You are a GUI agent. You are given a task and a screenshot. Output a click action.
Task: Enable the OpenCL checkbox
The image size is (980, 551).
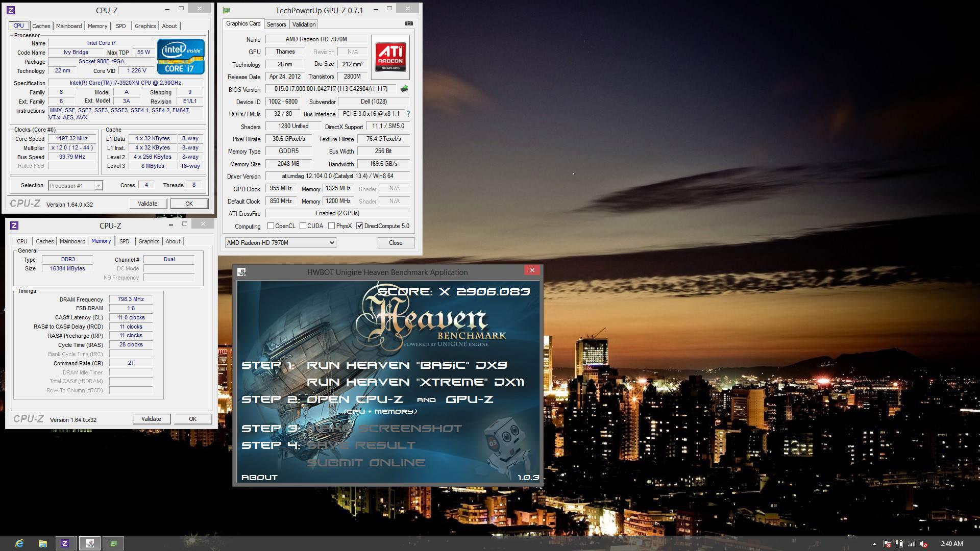click(x=271, y=226)
